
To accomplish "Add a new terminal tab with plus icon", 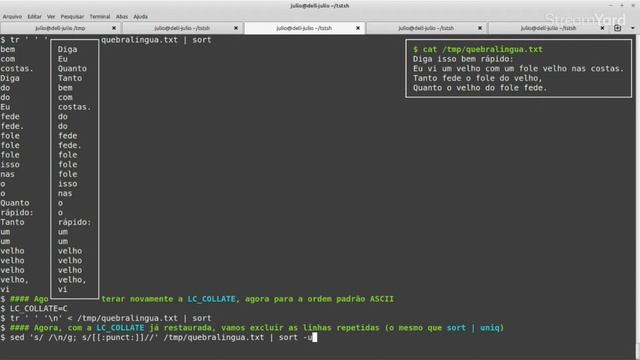I will (618, 28).
